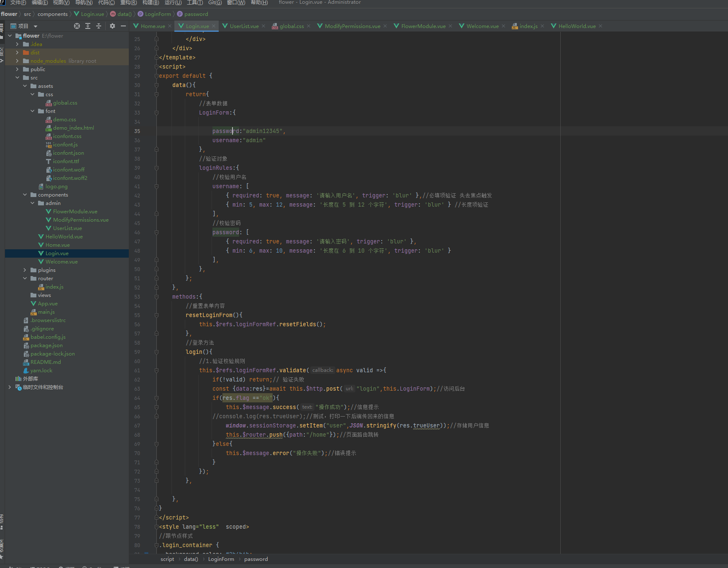Switch to the UserList.vue tab
Viewport: 728px width, 568px height.
pos(244,26)
